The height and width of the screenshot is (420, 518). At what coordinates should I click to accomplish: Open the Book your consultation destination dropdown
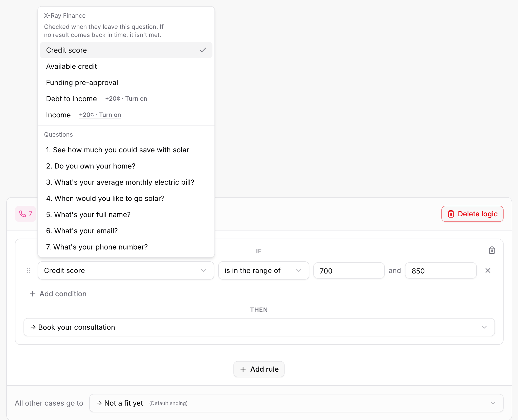tap(259, 327)
